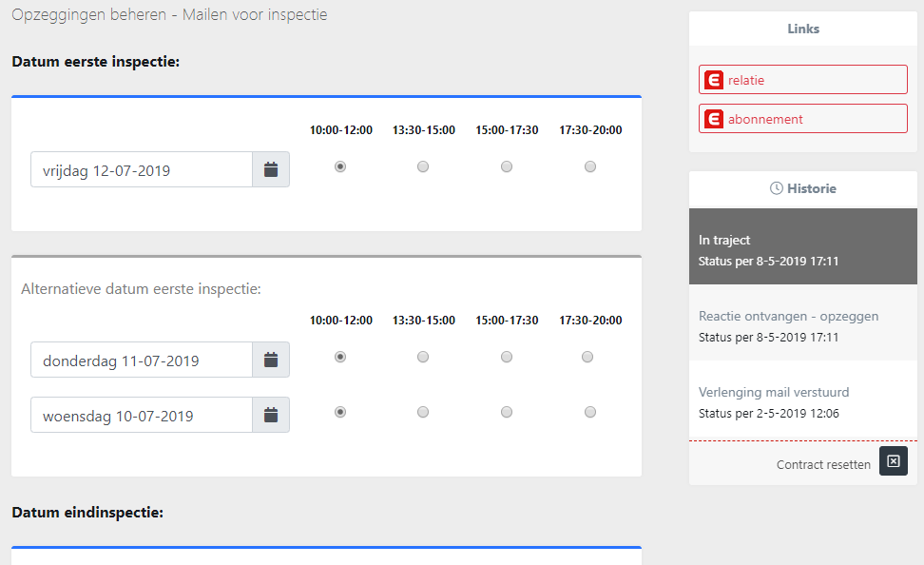Click the woensdag 10-07-2019 date field
Screen dimensions: 924x565
coord(142,416)
